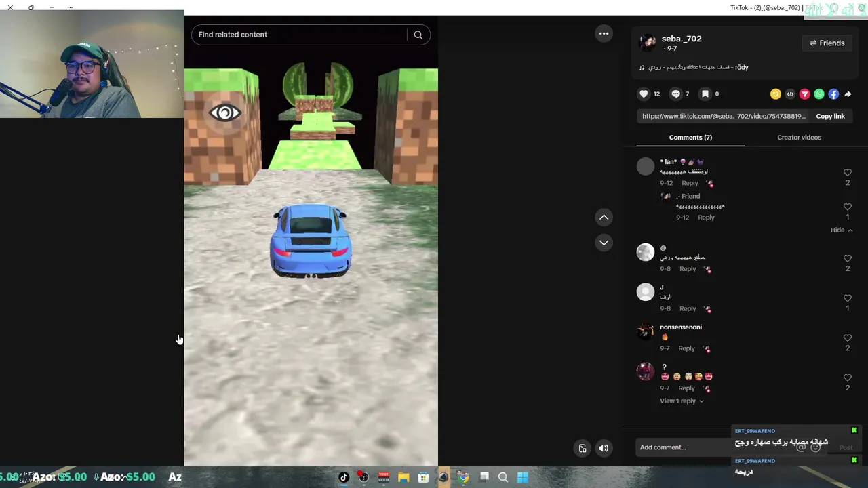This screenshot has width=868, height=488.
Task: Open seba._702 profile avatar
Action: coord(647,43)
